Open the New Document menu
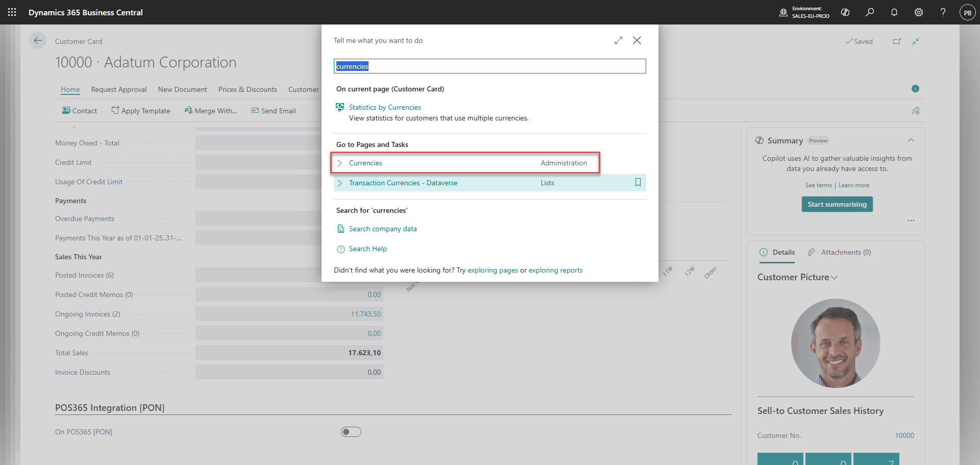Screen dimensions: 980x465 pyautogui.click(x=183, y=89)
